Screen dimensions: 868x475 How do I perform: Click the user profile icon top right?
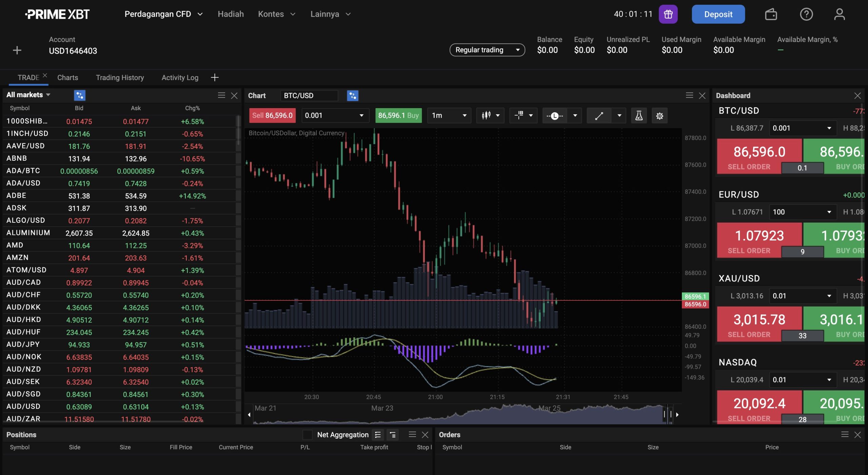840,14
